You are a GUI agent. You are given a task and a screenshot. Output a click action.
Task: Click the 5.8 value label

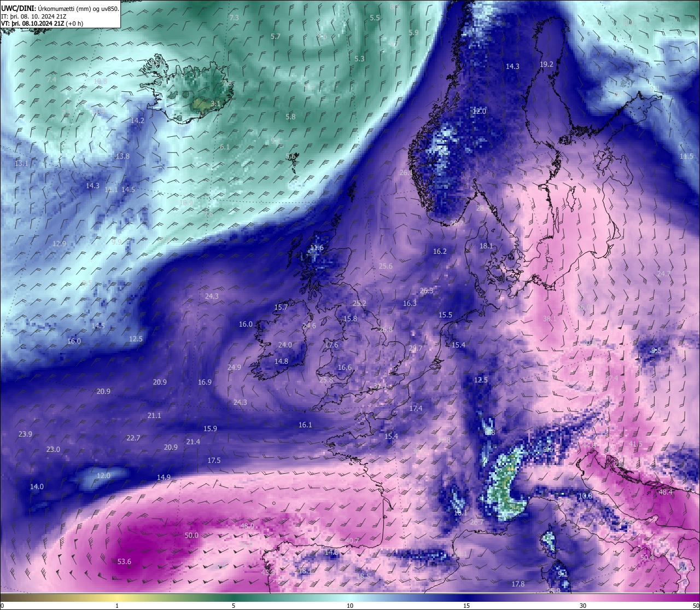[290, 117]
